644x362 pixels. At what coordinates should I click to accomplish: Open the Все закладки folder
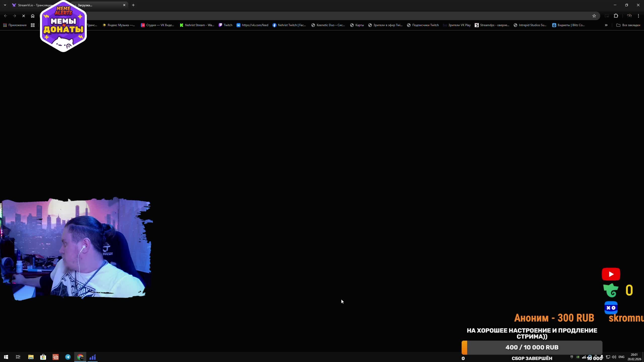[628, 25]
